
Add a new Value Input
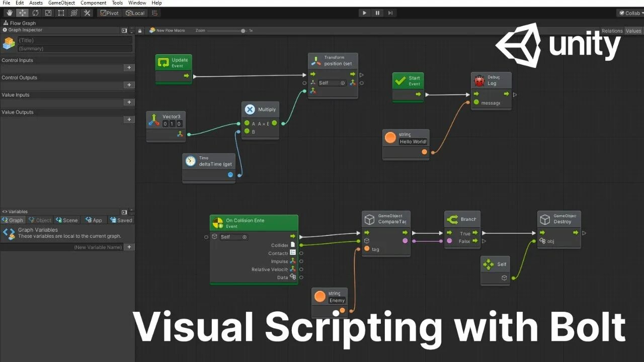129,102
